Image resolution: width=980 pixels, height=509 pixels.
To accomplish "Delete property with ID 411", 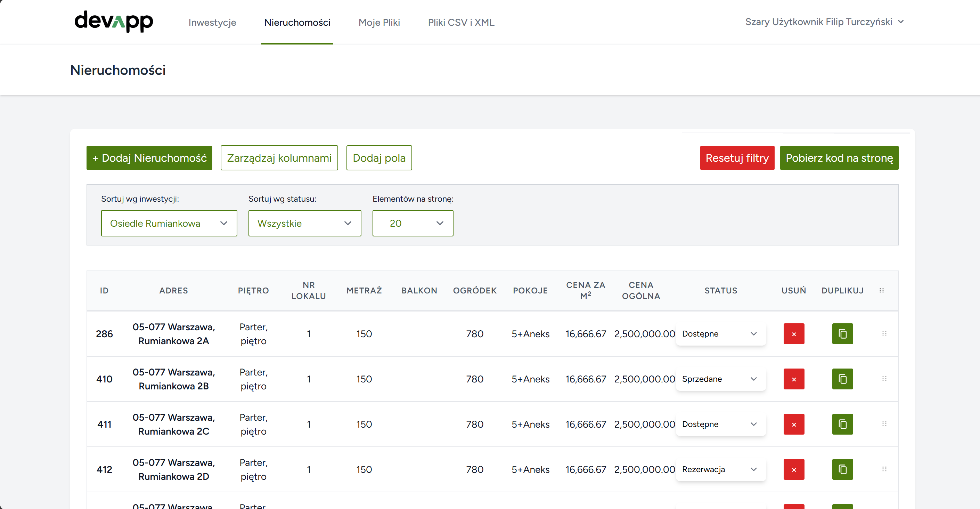I will [794, 424].
